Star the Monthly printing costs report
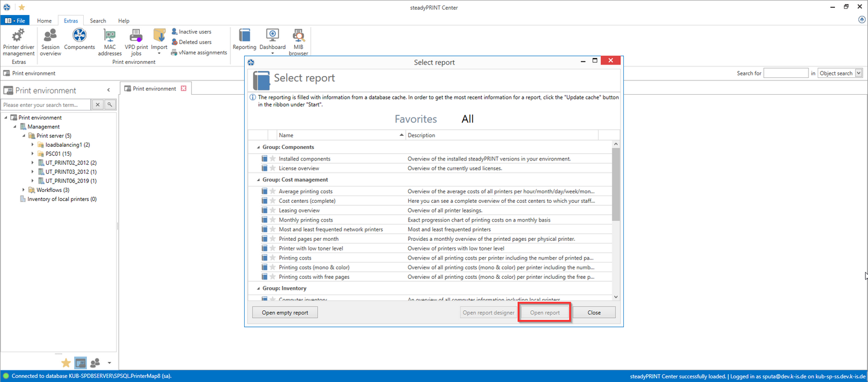This screenshot has height=382, width=868. coord(272,220)
